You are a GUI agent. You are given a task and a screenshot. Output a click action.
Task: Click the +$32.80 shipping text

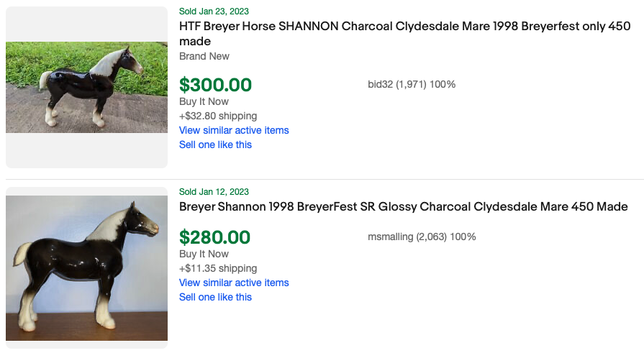pyautogui.click(x=217, y=116)
